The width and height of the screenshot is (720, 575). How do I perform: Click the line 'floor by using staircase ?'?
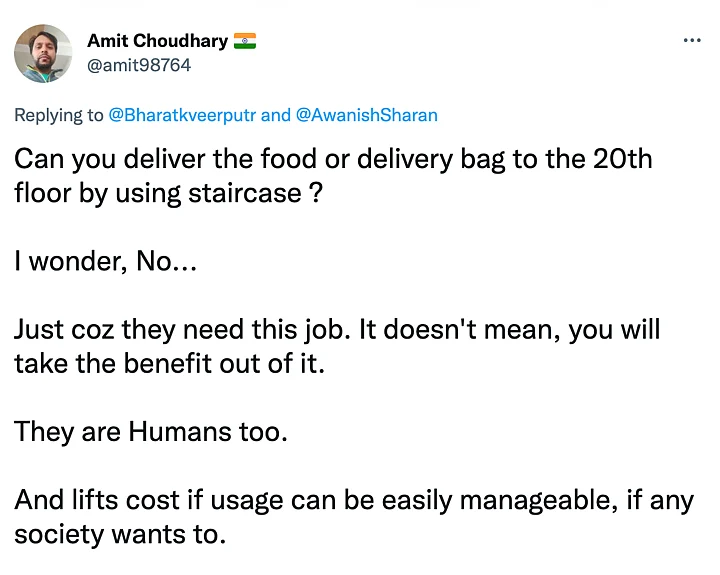pyautogui.click(x=169, y=193)
